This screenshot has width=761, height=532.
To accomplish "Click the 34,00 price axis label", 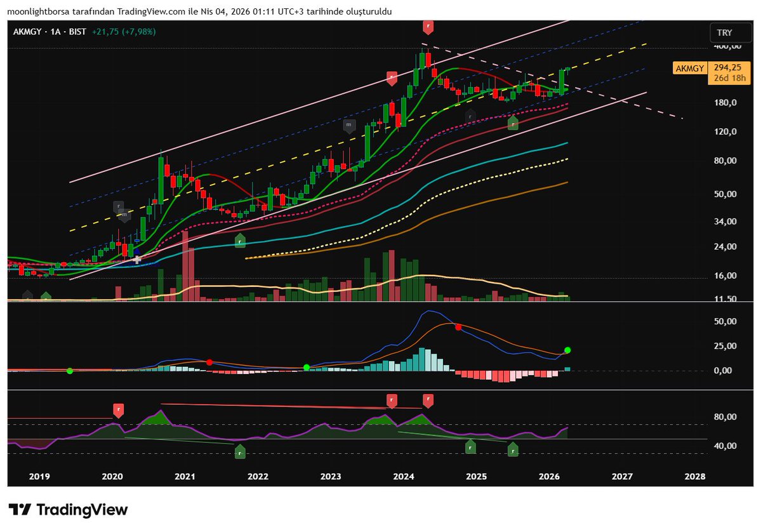I will 725,222.
